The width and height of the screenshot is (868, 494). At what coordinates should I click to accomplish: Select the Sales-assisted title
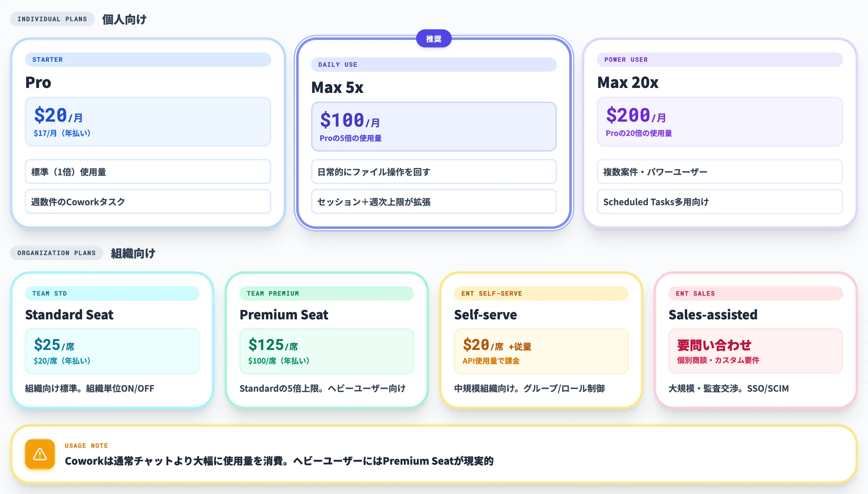coord(713,314)
